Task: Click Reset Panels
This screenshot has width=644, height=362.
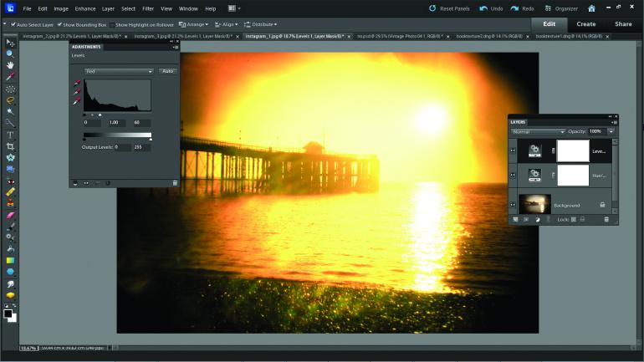Action: point(449,8)
